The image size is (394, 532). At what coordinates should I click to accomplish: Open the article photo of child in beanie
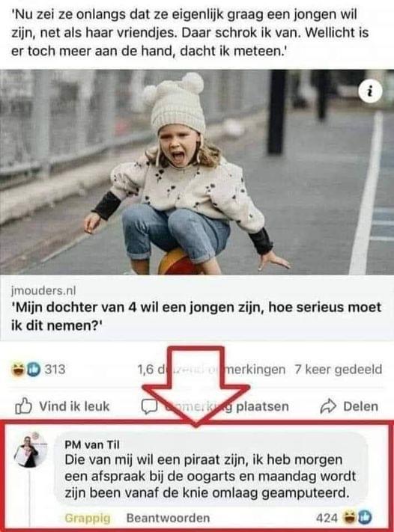(197, 172)
